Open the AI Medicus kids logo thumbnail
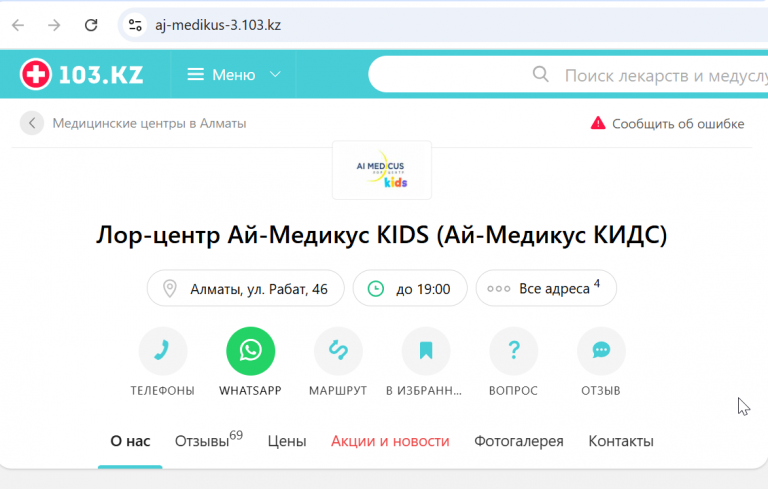768x489 pixels. [x=382, y=171]
